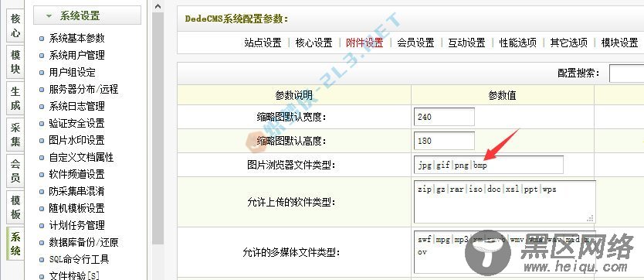Switch to the 模块 vertical tab

[15, 62]
